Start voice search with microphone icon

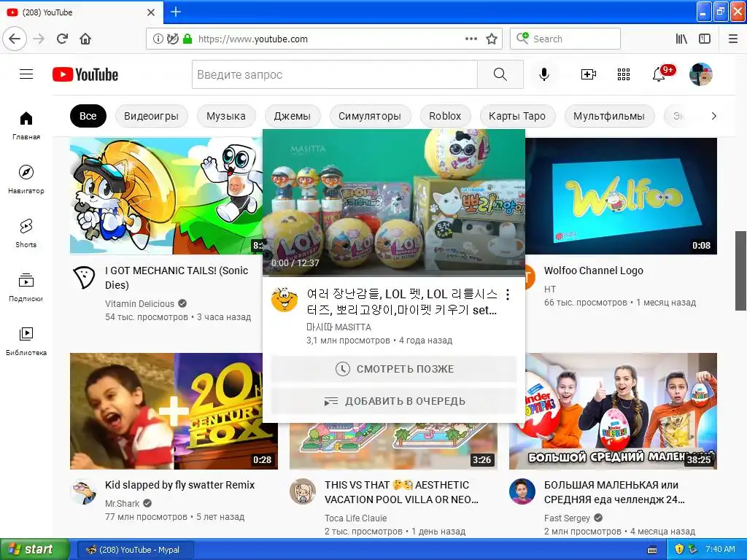coord(544,74)
